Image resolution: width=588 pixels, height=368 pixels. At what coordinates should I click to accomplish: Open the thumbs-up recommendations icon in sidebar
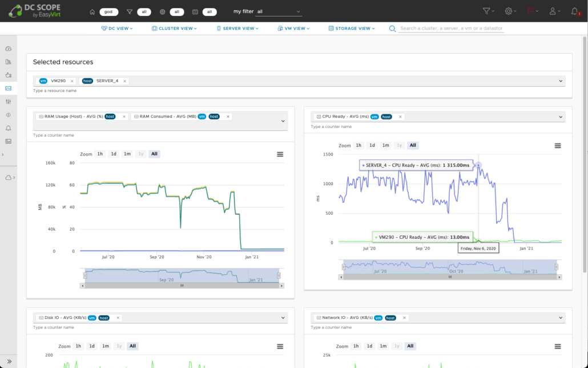pos(8,75)
